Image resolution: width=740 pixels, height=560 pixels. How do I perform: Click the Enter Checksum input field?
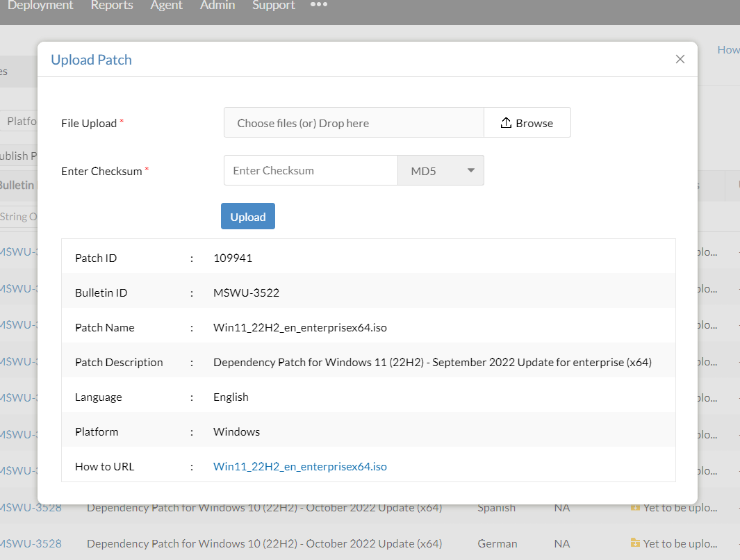point(310,170)
